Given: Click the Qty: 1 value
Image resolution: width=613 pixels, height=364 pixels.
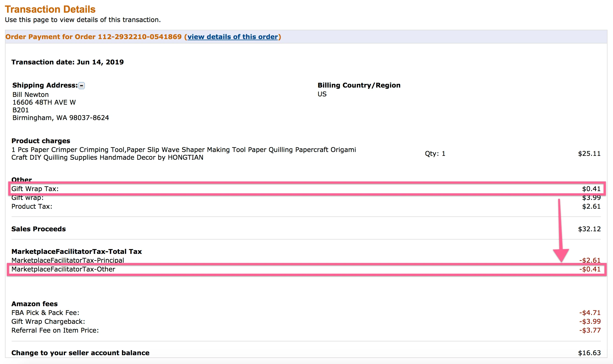Looking at the screenshot, I should click(x=435, y=154).
